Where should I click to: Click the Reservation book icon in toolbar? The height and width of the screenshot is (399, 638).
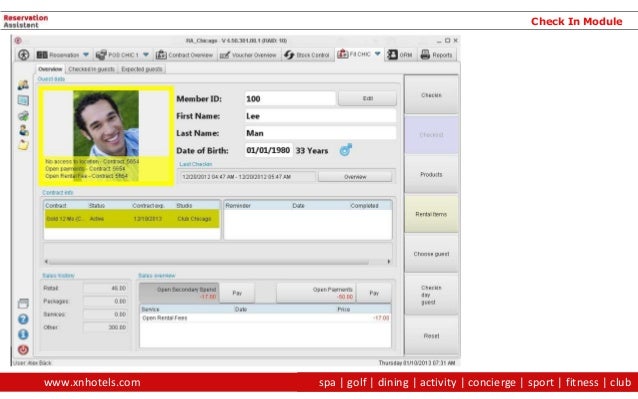tap(42, 55)
